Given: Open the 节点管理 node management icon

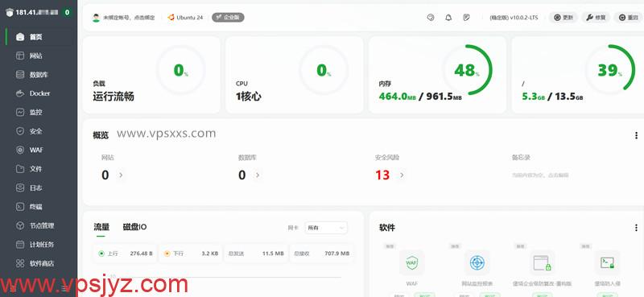Looking at the screenshot, I should 19,226.
